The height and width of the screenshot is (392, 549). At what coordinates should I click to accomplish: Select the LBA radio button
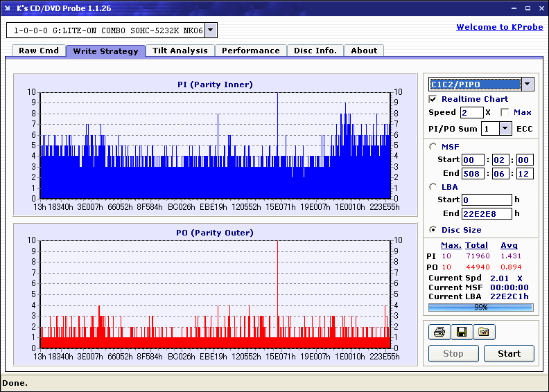(x=433, y=187)
